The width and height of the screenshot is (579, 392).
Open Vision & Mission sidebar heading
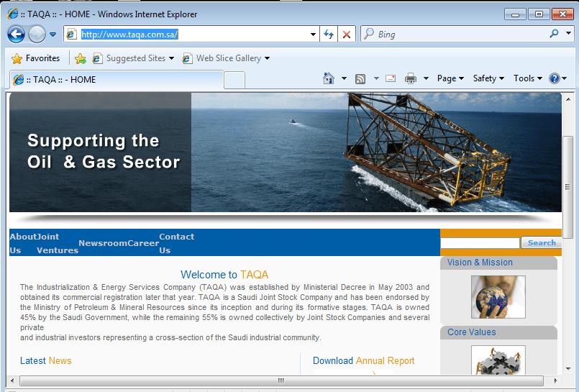click(480, 263)
